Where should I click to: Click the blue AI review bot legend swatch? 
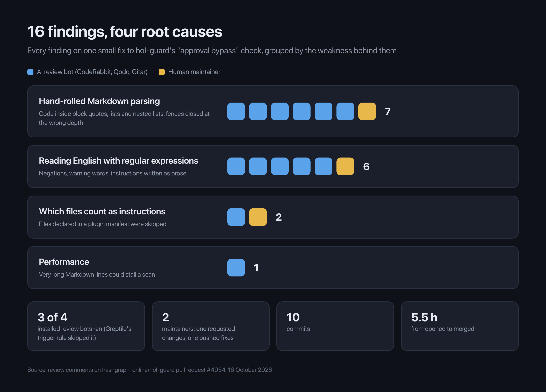(30, 72)
